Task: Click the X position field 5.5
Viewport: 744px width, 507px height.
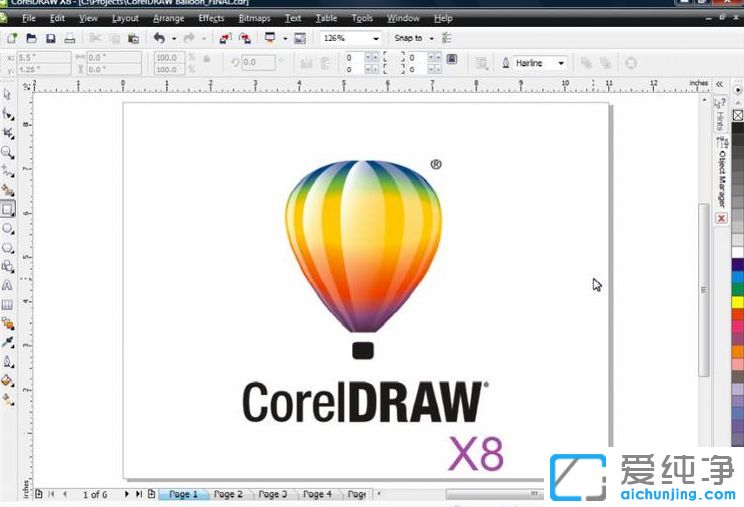Action: tap(44, 57)
